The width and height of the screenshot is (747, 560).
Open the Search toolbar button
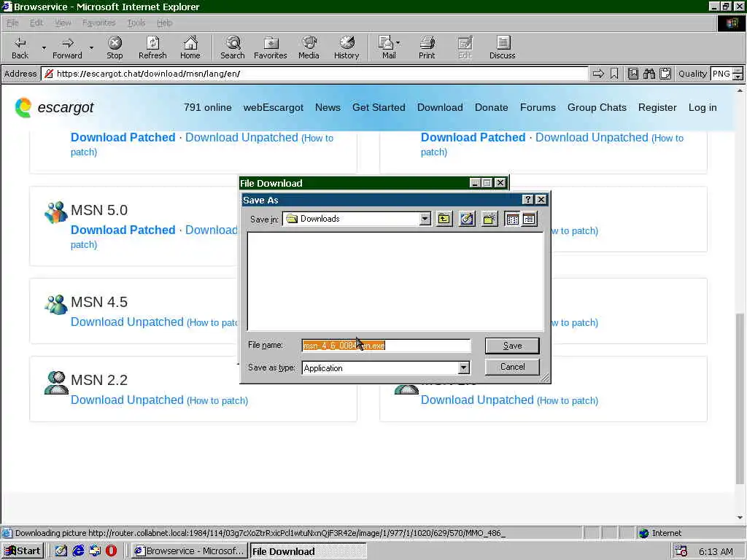(233, 47)
